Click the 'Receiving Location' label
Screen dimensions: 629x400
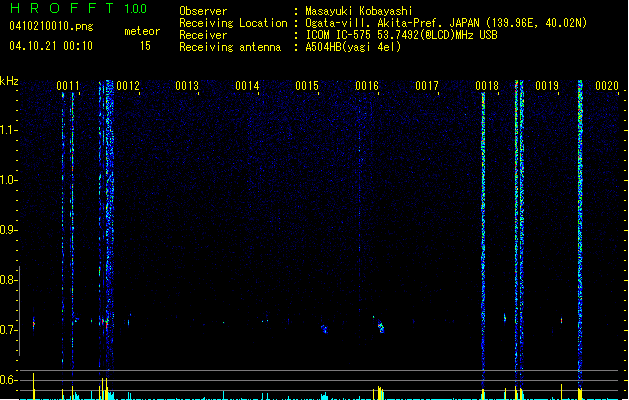tap(233, 23)
